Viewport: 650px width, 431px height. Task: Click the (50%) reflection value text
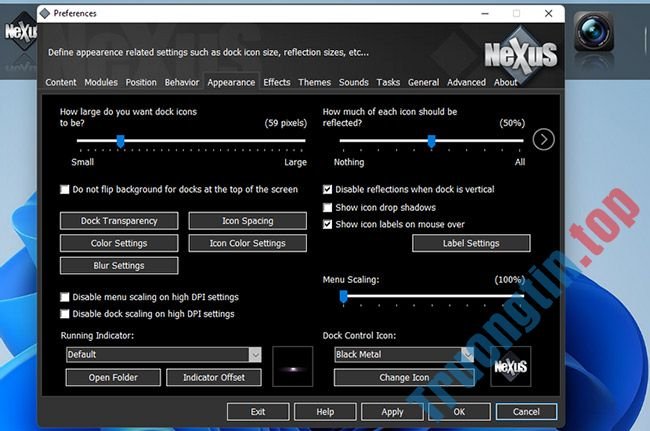coord(512,123)
